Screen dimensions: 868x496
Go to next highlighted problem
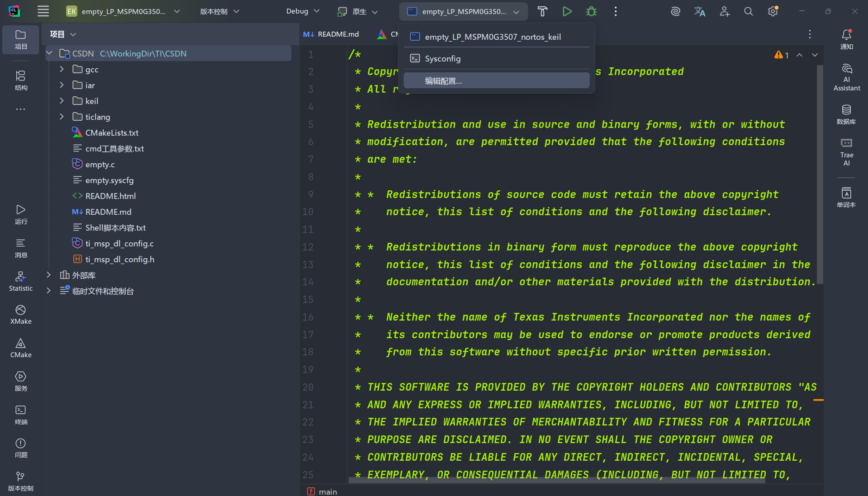coord(815,55)
